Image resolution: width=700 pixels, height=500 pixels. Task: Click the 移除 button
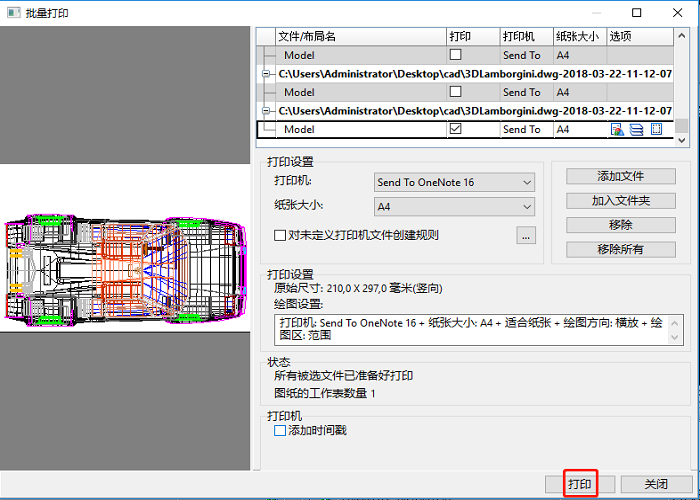[621, 225]
